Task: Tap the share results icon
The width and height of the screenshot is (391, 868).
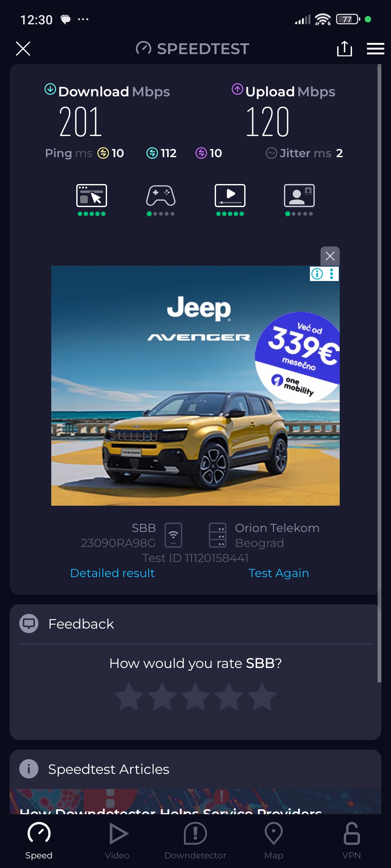Action: pos(345,49)
